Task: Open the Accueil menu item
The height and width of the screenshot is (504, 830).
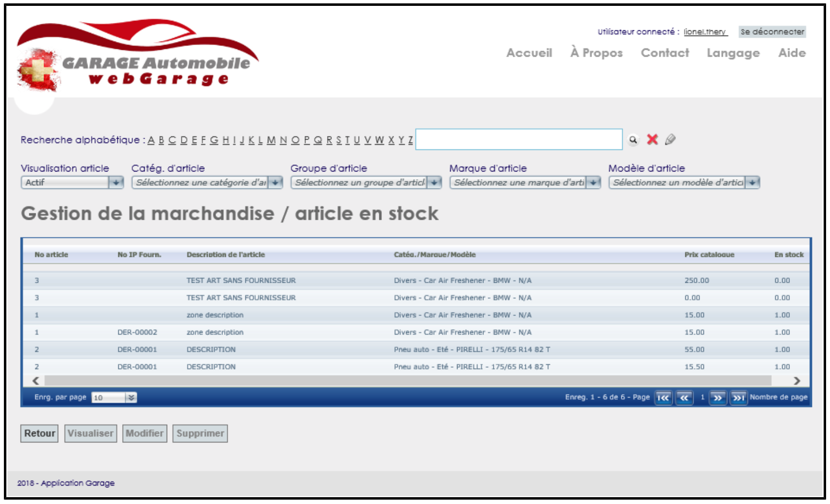Action: (x=529, y=53)
